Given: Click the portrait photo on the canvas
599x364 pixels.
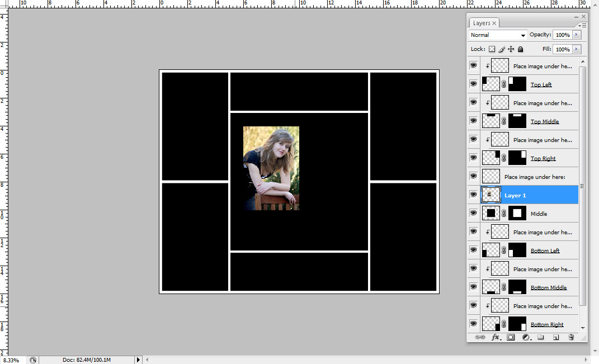Looking at the screenshot, I should click(271, 168).
